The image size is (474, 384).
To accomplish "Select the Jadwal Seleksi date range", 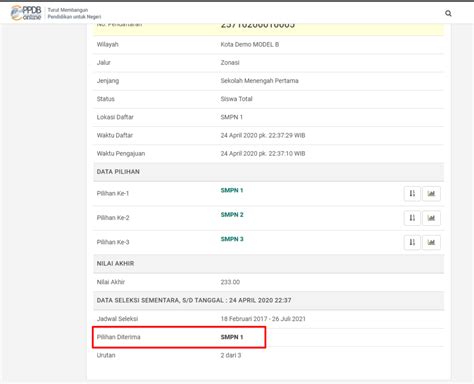I will tap(263, 319).
